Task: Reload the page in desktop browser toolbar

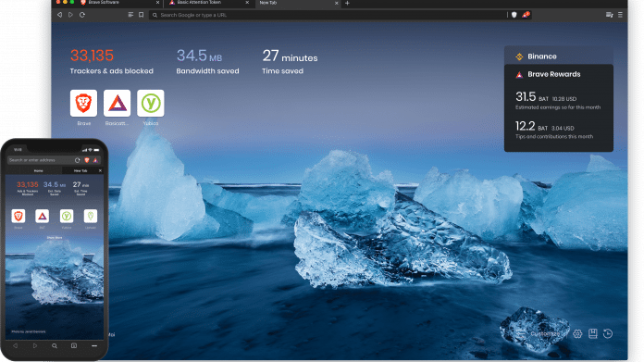Action: click(x=82, y=15)
